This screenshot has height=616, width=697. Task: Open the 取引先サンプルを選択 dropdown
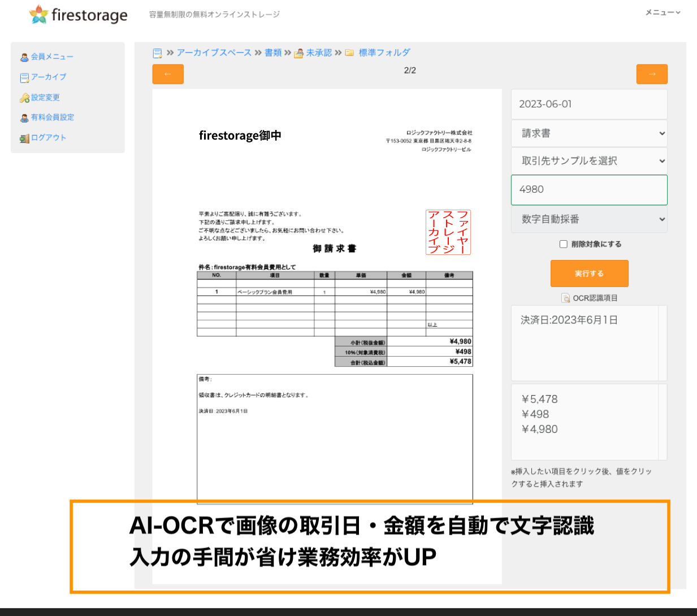coord(589,161)
